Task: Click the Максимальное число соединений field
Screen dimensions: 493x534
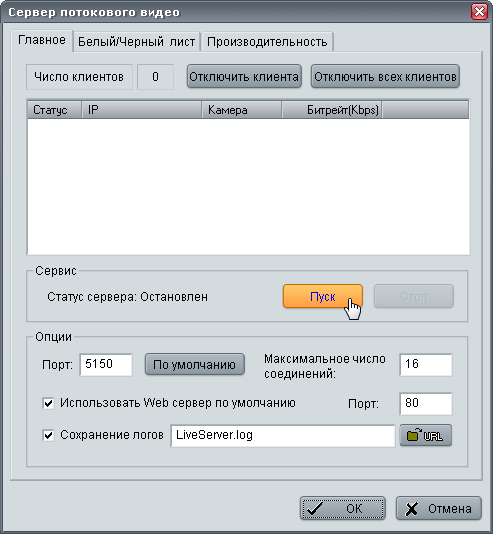Action: [x=426, y=364]
